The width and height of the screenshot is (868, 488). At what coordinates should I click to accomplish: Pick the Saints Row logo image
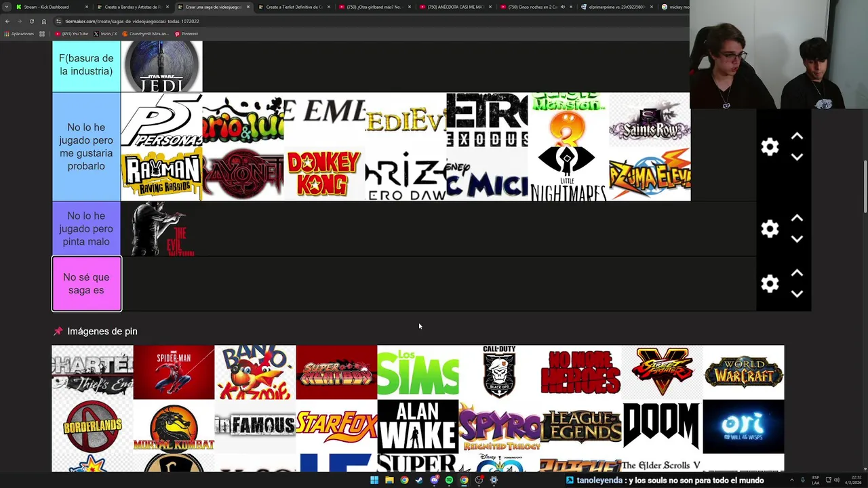click(650, 120)
